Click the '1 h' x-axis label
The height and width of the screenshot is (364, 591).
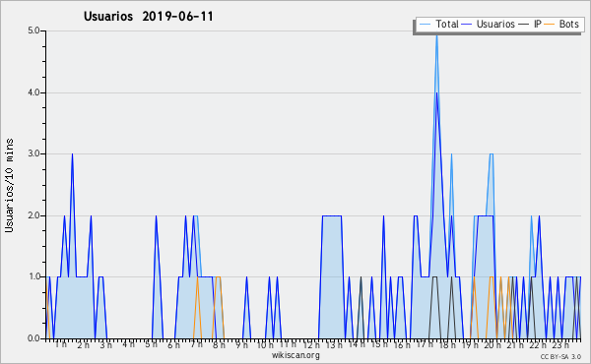click(x=61, y=344)
